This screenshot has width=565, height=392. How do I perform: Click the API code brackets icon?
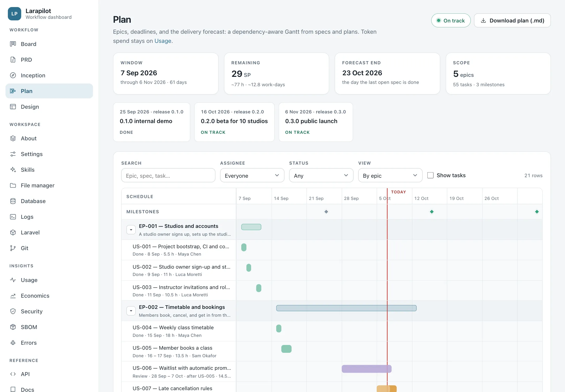(x=13, y=374)
